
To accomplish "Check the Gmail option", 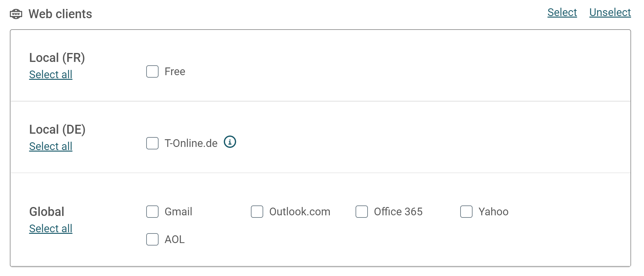I will [x=152, y=212].
